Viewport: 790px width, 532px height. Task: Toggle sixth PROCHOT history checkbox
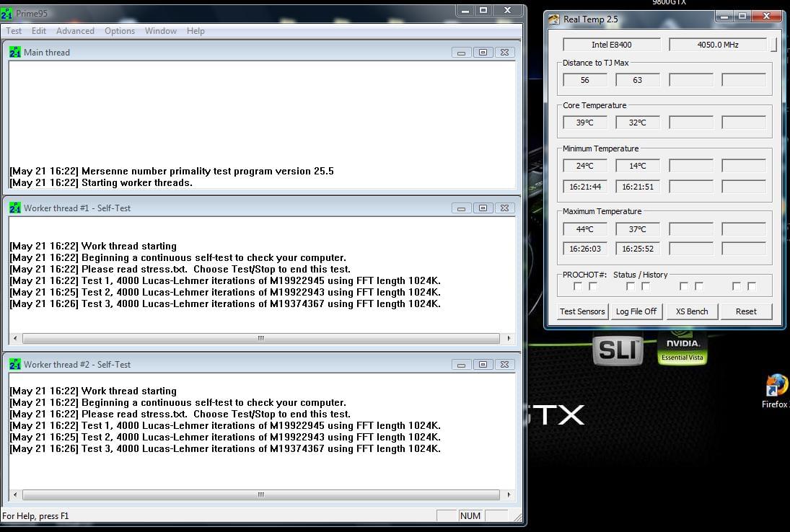click(699, 286)
